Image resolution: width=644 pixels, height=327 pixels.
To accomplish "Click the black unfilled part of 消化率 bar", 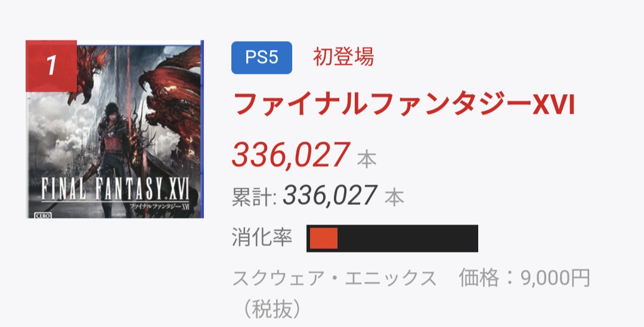I will (x=408, y=238).
